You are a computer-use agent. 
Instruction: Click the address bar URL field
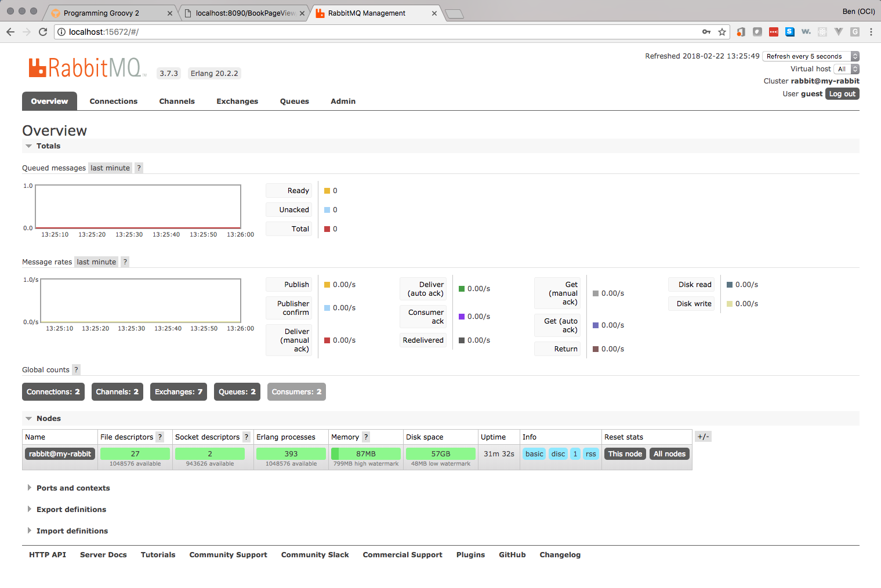[x=383, y=32]
